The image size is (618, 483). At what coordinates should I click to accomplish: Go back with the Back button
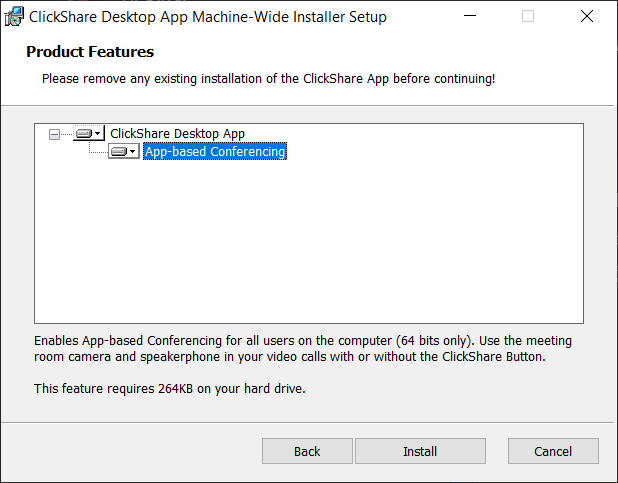(307, 451)
